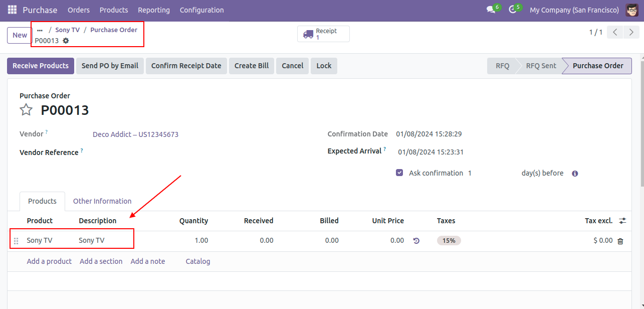
Task: Click the Billed column header
Action: tap(329, 221)
